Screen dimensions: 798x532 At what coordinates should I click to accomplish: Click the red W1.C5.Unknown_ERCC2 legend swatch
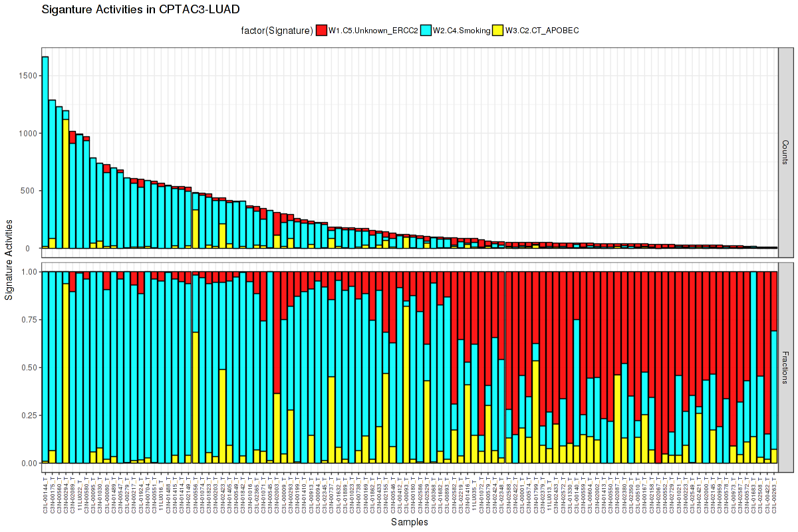321,30
